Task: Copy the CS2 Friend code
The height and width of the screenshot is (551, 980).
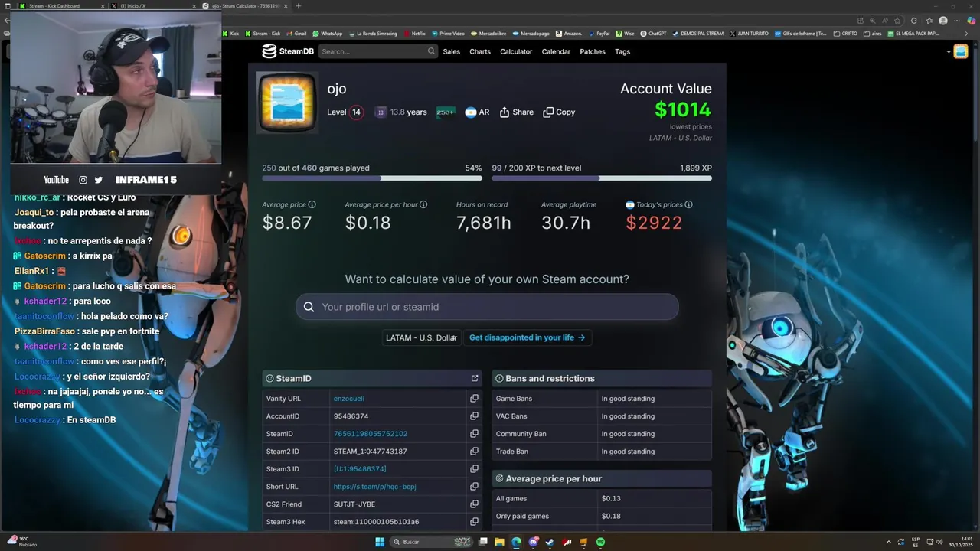Action: click(x=474, y=504)
